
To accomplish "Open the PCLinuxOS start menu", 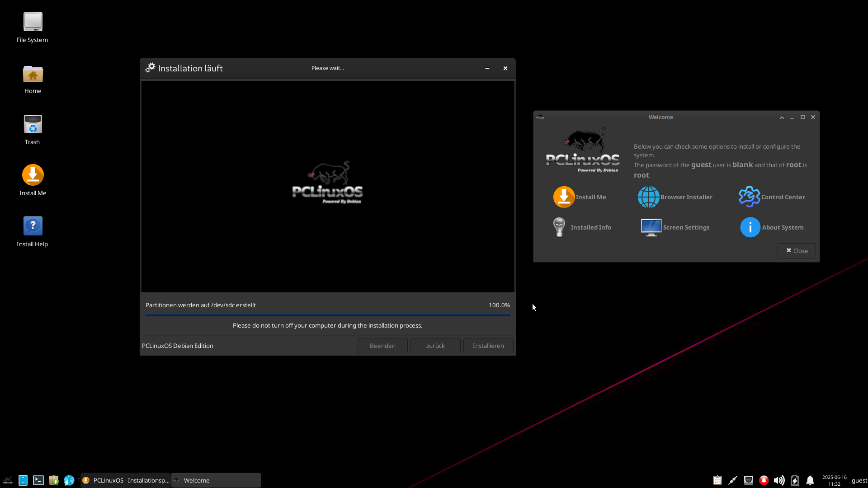I will [x=8, y=480].
